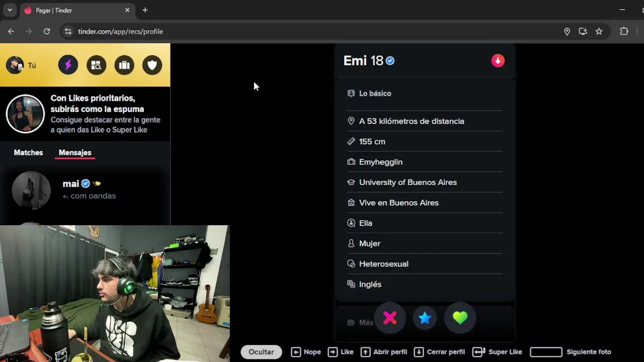Click the verified badge next to mai
644x362 pixels.
[x=86, y=184]
